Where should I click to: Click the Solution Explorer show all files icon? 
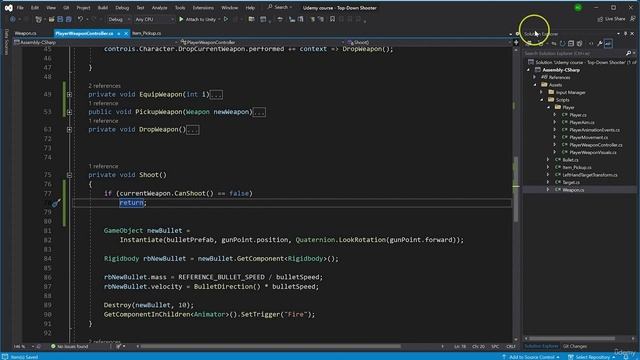[x=580, y=43]
